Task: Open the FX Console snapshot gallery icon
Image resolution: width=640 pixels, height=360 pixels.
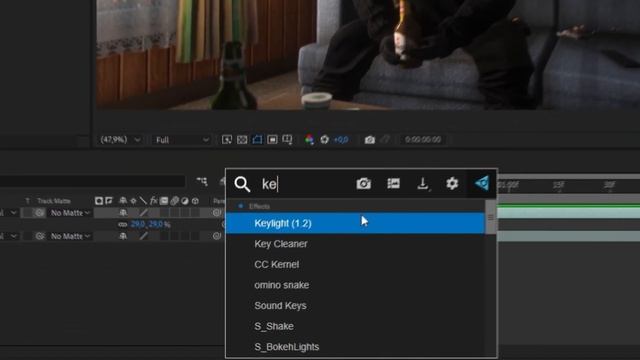Action: click(393, 184)
